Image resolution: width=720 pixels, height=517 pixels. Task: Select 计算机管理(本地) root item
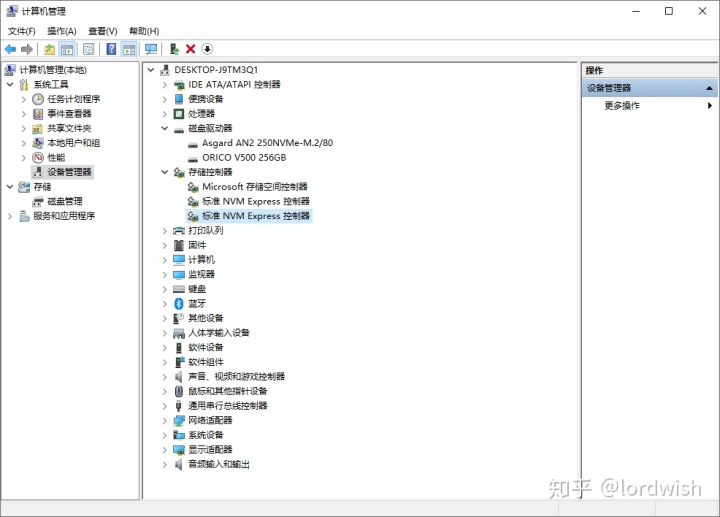(x=53, y=70)
